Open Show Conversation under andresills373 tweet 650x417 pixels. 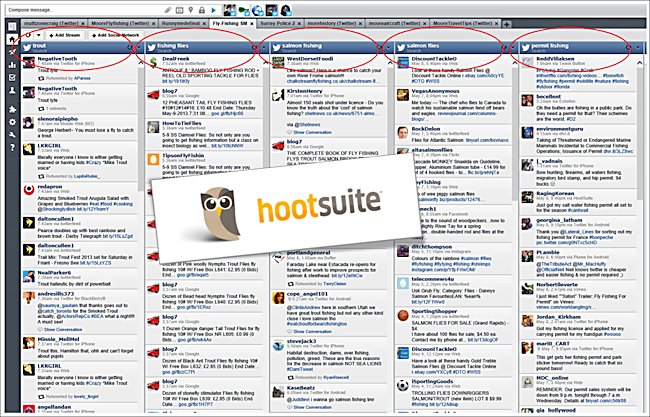click(63, 330)
